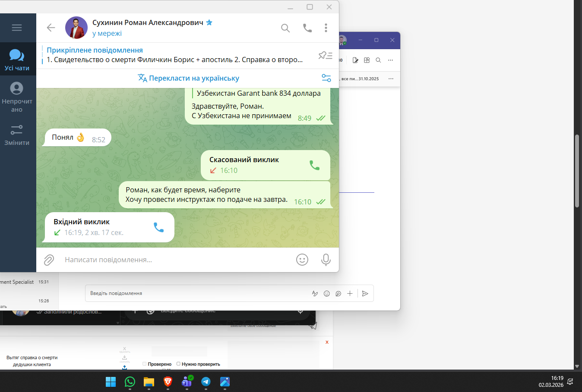Tick the Нужно проверить checkbox
The image size is (582, 392).
(x=178, y=364)
